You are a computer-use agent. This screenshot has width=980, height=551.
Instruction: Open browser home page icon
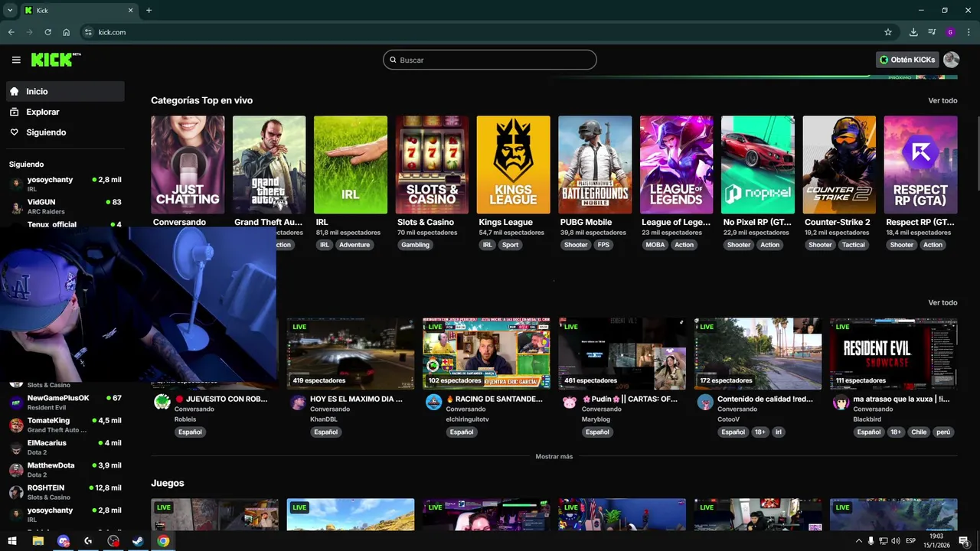tap(67, 32)
